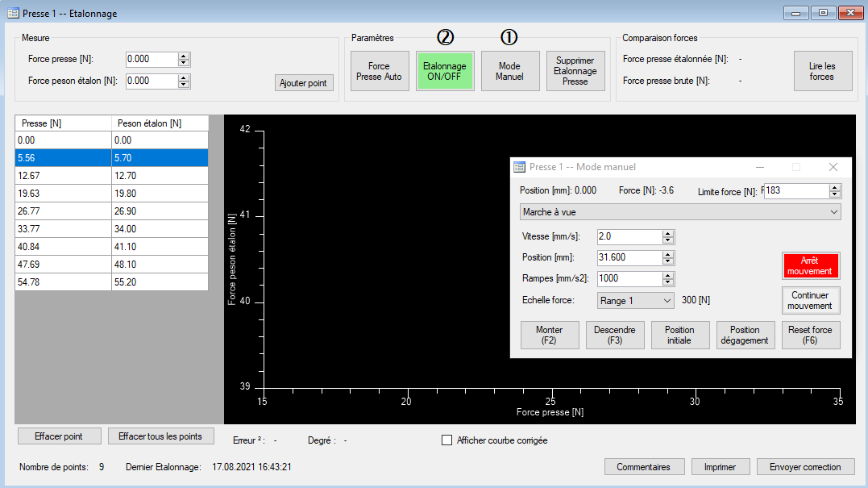
Task: Click the Force presse [N] input field
Action: 152,59
